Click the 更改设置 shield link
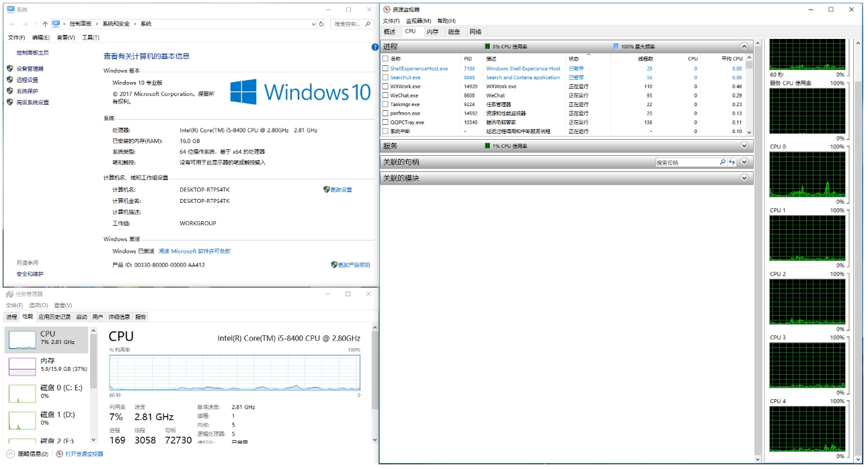Viewport: 868px width, 469px height. point(338,189)
